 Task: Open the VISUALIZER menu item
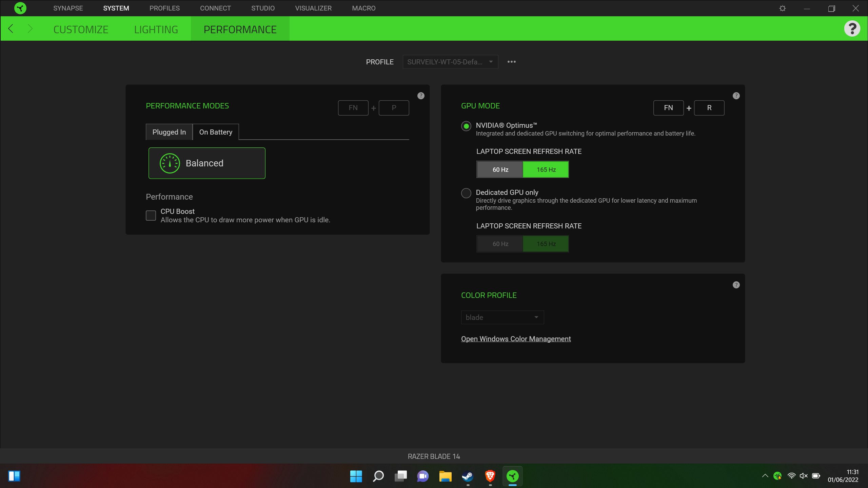coord(313,8)
